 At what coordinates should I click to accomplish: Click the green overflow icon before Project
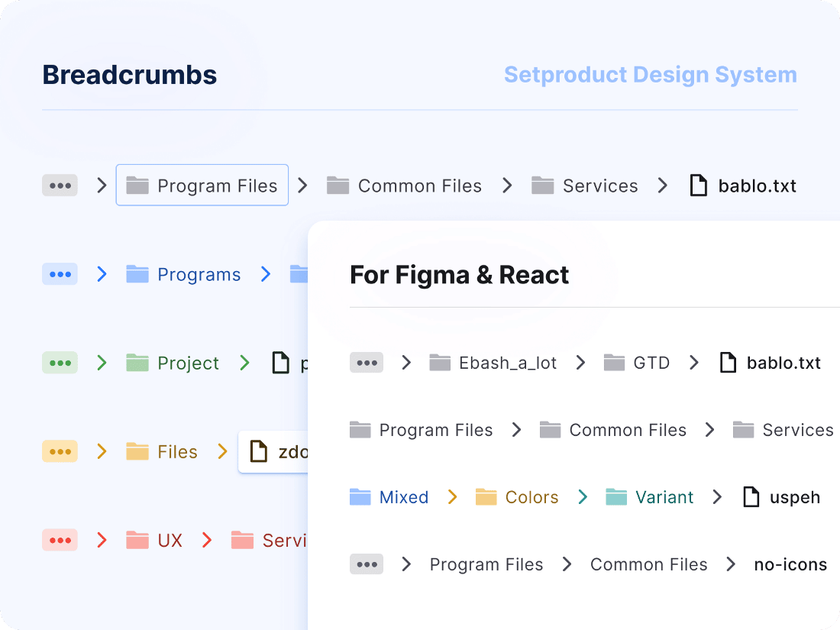click(60, 363)
